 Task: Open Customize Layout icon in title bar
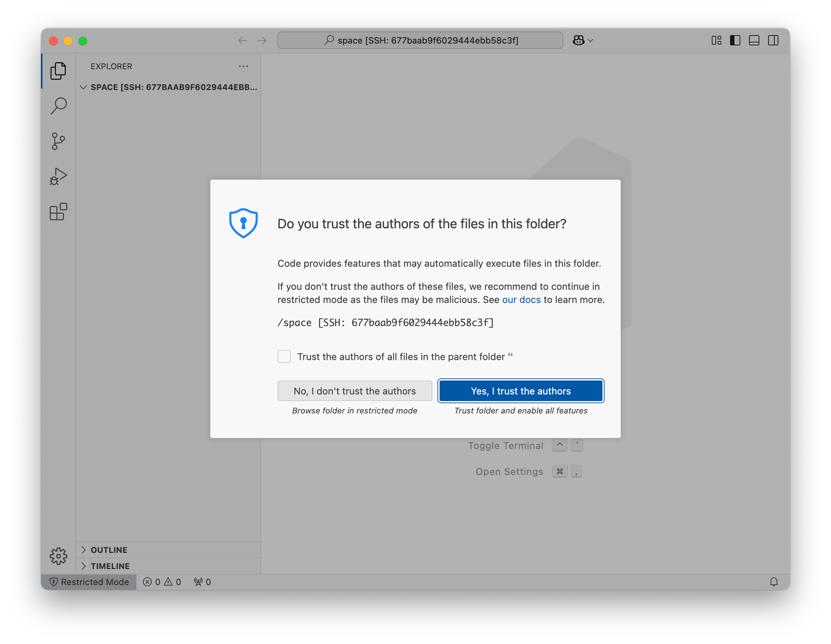click(x=717, y=40)
